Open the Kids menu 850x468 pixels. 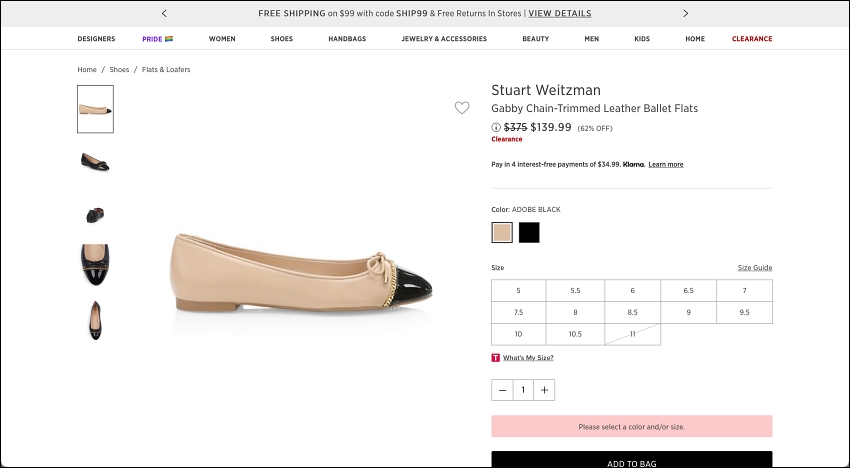point(642,39)
